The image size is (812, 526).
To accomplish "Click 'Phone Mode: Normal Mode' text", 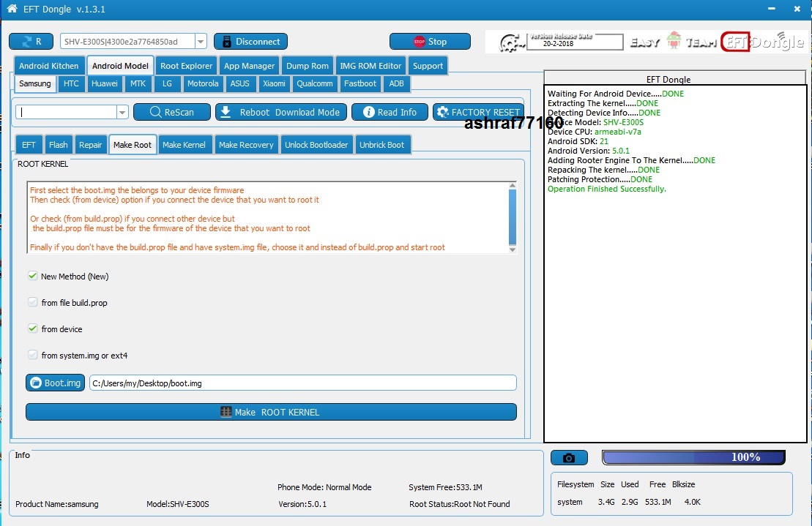I will [x=324, y=487].
